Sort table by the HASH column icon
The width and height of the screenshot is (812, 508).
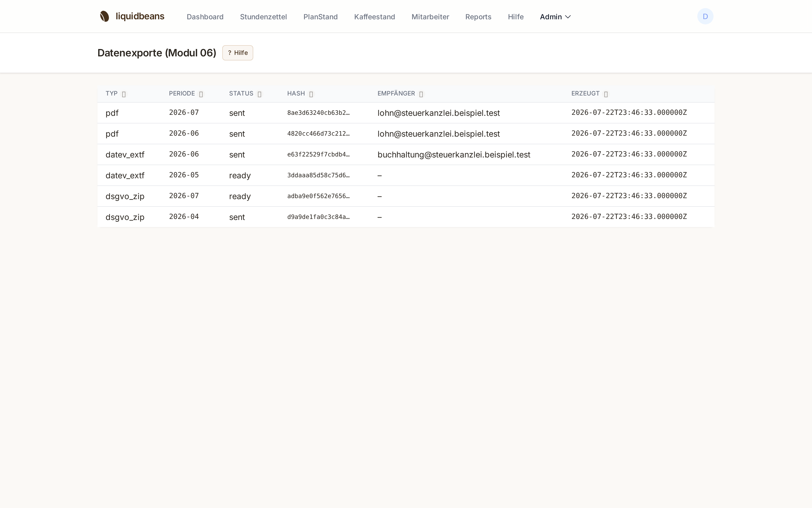pos(311,94)
